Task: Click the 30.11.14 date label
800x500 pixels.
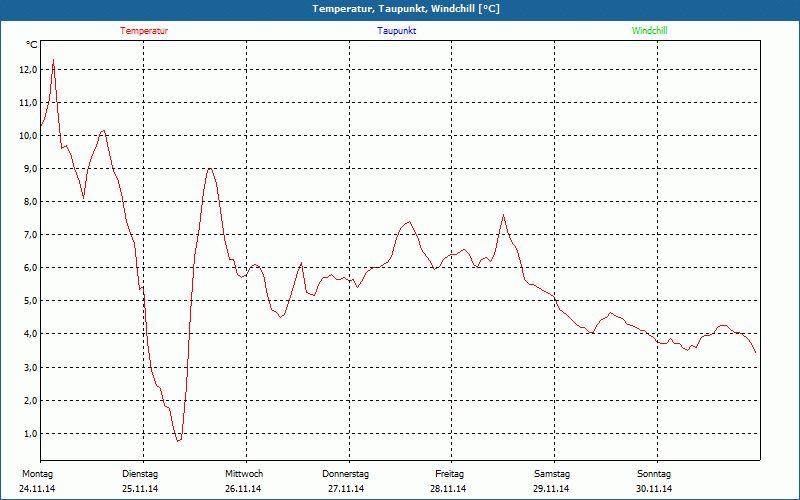Action: click(654, 489)
